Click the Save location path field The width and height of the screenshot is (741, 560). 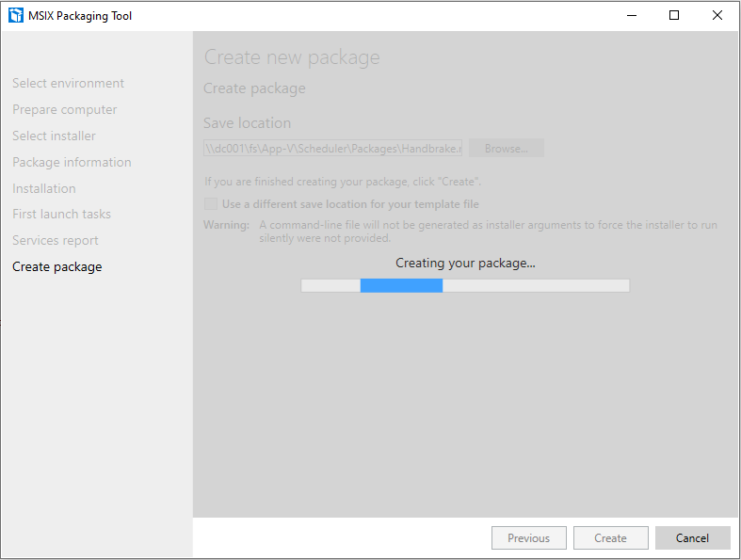333,149
